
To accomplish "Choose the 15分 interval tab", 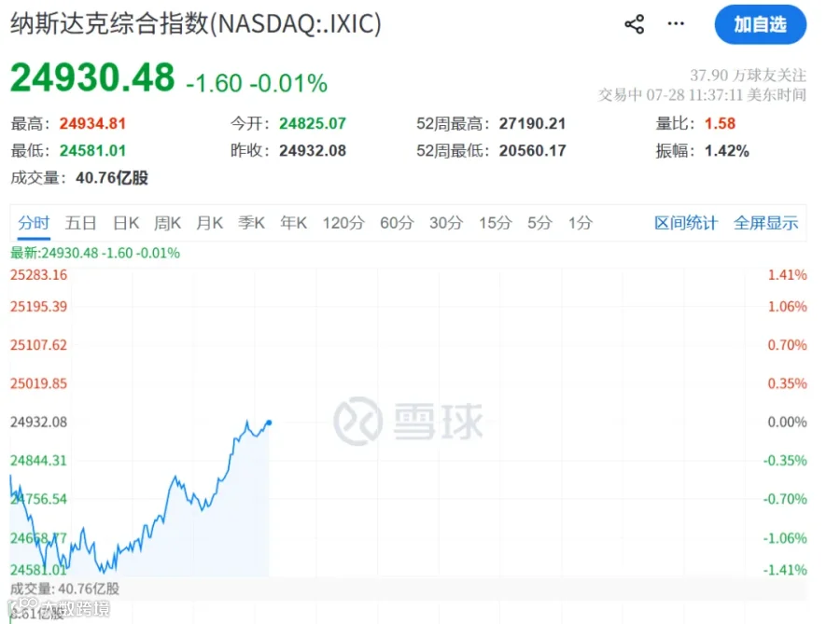I will pyautogui.click(x=495, y=222).
